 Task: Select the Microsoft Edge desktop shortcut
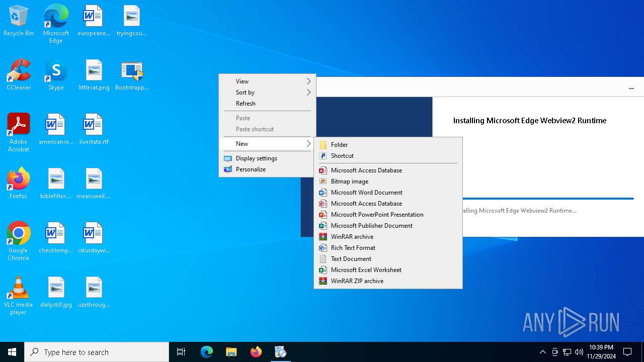click(56, 24)
